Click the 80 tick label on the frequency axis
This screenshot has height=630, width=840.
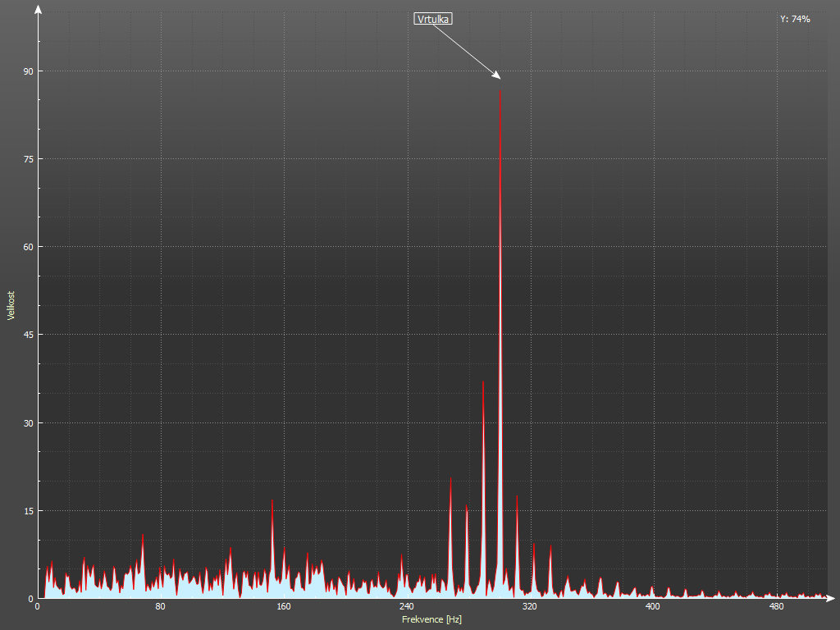click(160, 607)
